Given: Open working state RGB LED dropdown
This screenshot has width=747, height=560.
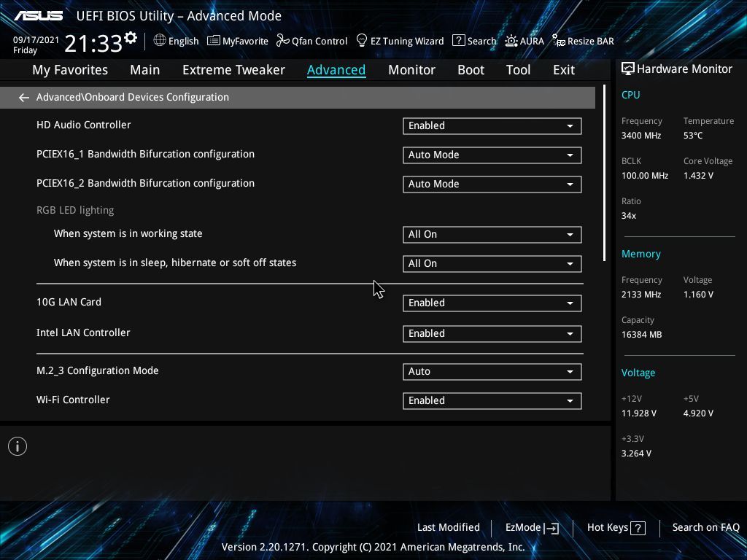Looking at the screenshot, I should [x=492, y=234].
